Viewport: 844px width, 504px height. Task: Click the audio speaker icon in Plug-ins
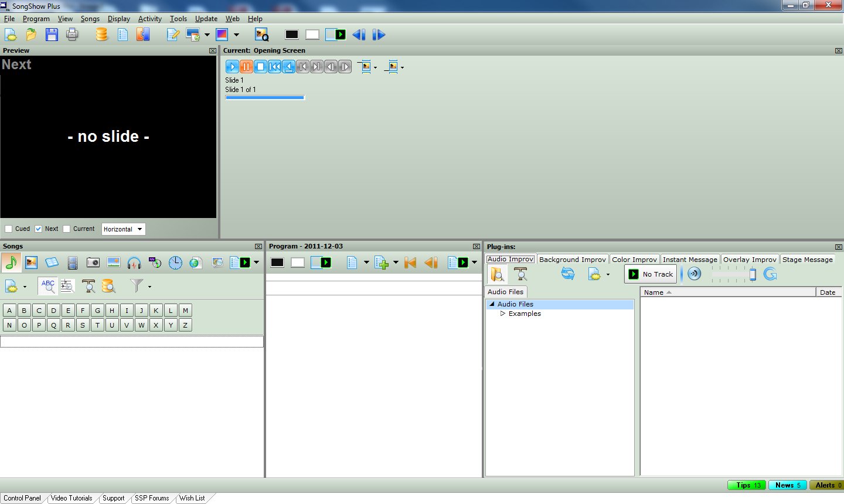tap(695, 274)
